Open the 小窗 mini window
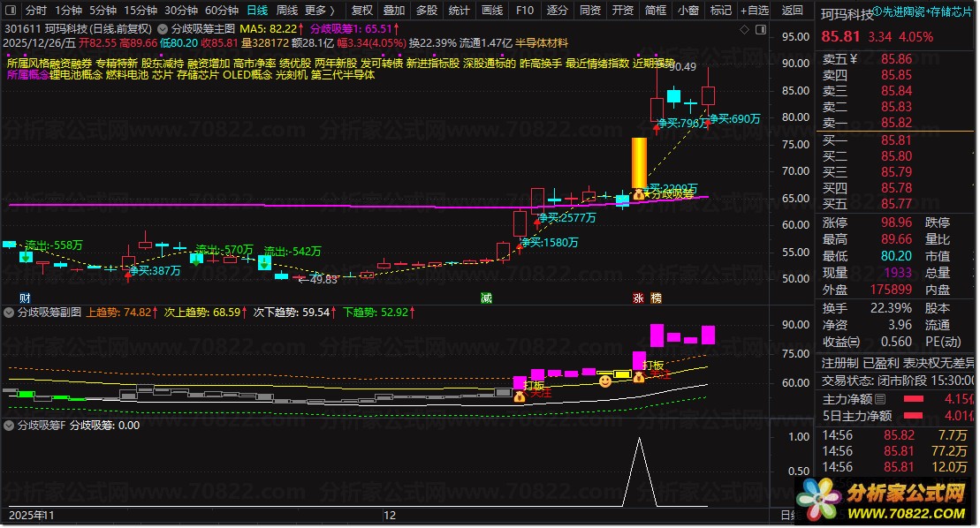The height and width of the screenshot is (528, 980). pos(688,10)
